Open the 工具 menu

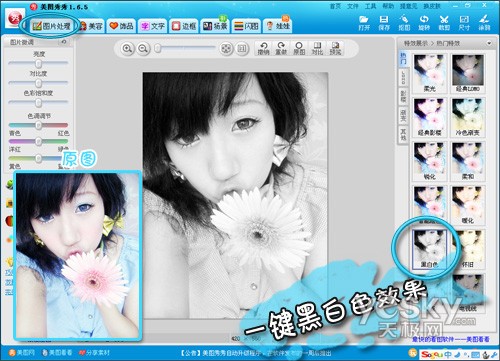[370, 6]
